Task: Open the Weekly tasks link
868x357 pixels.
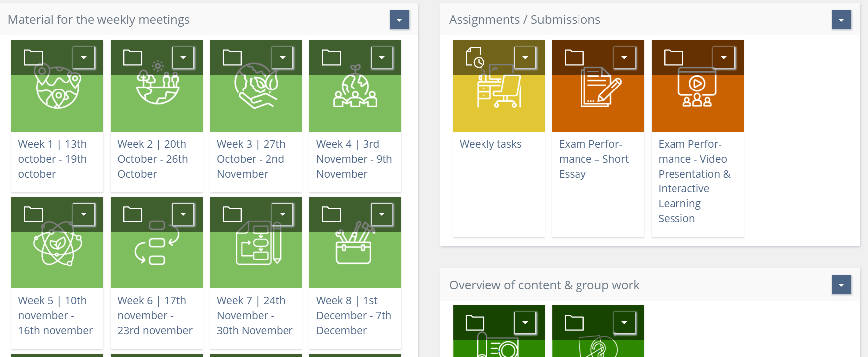Action: point(490,144)
